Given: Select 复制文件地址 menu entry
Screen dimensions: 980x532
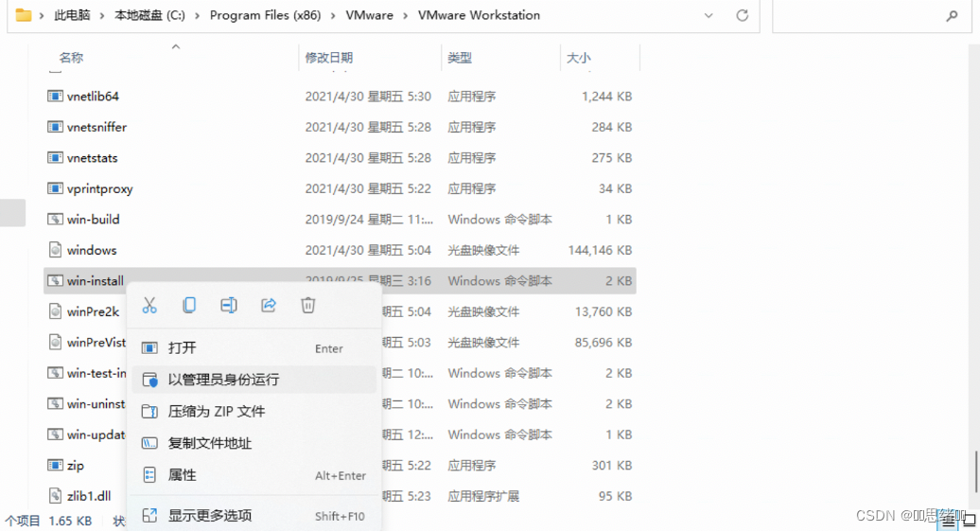Looking at the screenshot, I should point(254,443).
